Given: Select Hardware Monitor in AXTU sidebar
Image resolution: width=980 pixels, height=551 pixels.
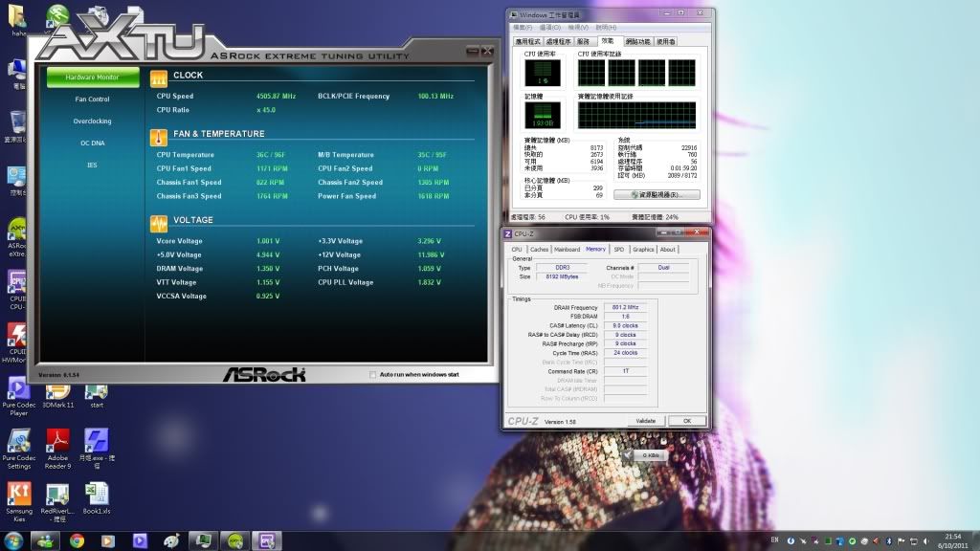Looking at the screenshot, I should [93, 77].
